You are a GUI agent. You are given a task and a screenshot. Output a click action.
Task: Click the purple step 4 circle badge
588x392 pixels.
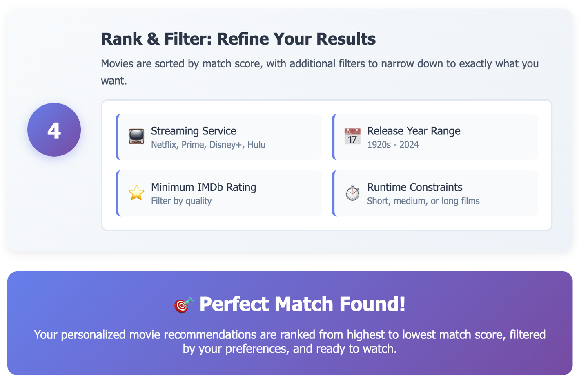point(54,130)
